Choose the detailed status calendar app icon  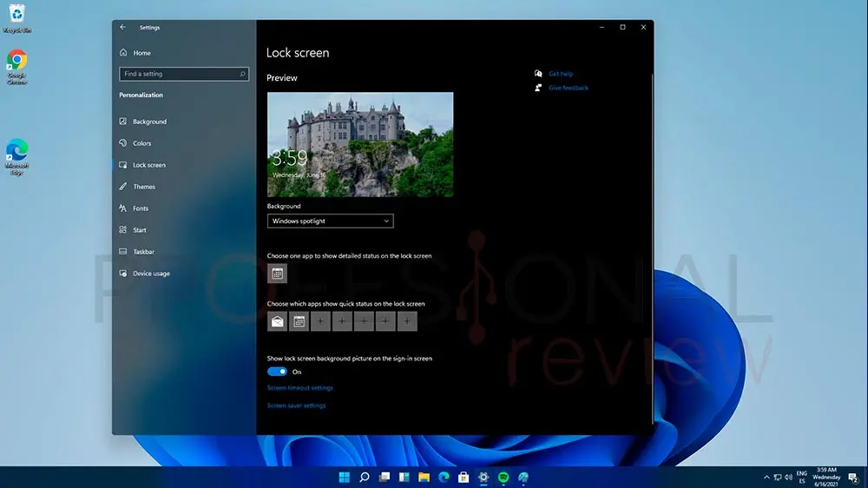pyautogui.click(x=278, y=273)
